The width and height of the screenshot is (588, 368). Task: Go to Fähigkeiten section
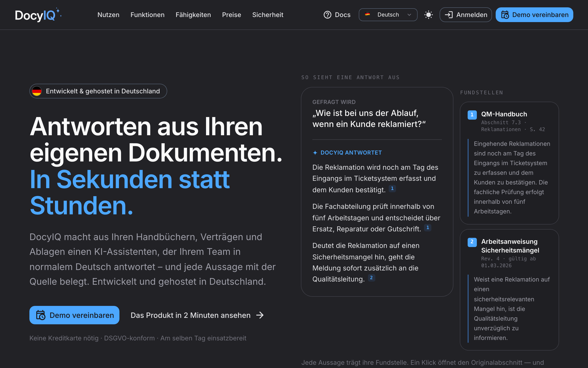[x=193, y=15]
